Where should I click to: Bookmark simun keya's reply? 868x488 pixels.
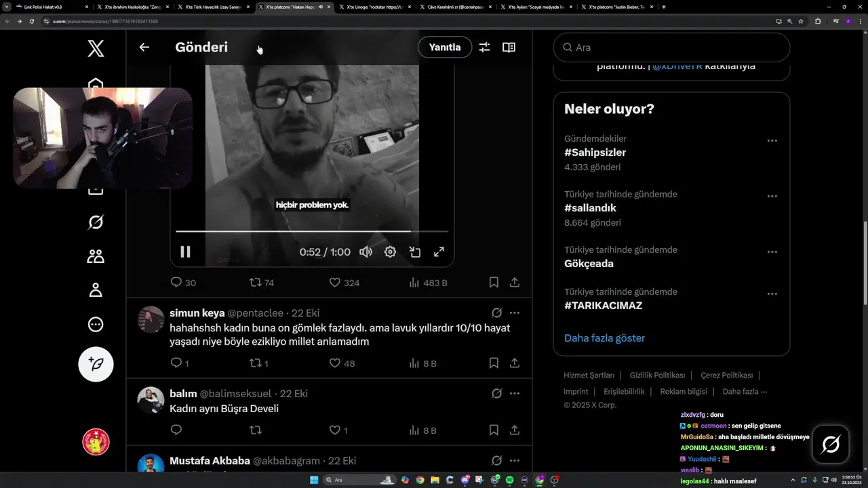point(494,363)
